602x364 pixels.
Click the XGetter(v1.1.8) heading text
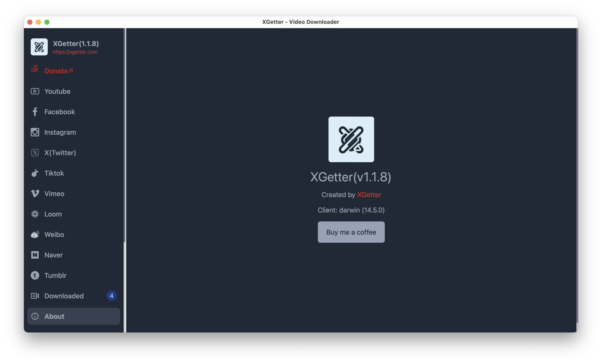[351, 177]
